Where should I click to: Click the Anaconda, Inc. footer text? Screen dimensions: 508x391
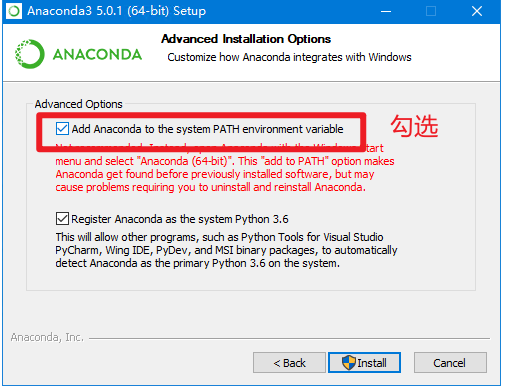(47, 337)
